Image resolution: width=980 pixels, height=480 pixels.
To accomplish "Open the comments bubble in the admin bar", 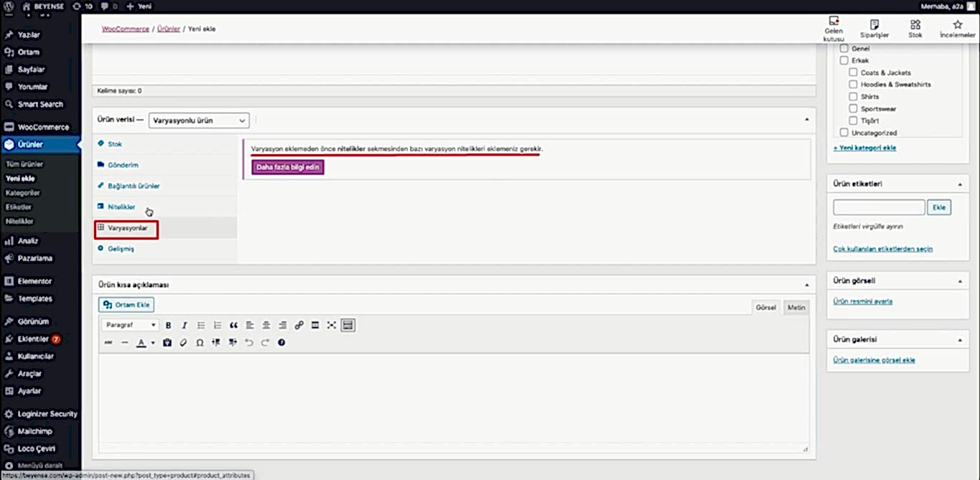I will coord(108,6).
